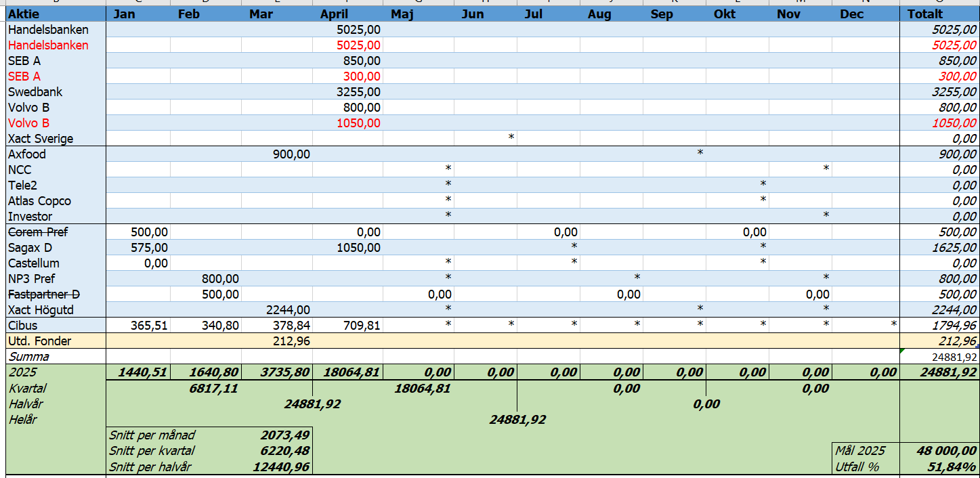Select the 2025 March sum 3735,80
The height and width of the screenshot is (478, 980).
(x=285, y=372)
